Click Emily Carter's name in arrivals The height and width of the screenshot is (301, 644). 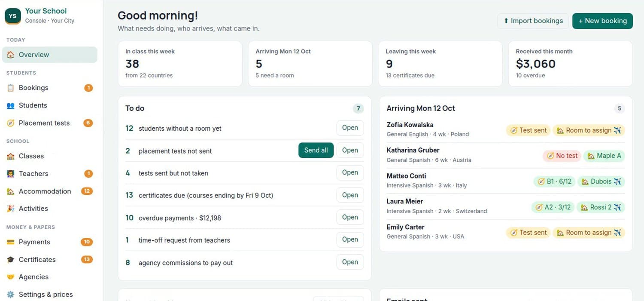(x=405, y=227)
